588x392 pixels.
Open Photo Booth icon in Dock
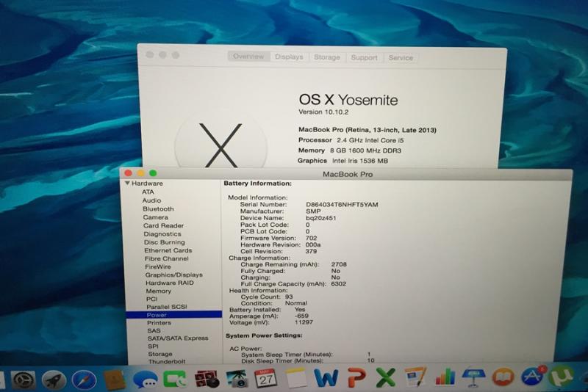click(x=207, y=379)
